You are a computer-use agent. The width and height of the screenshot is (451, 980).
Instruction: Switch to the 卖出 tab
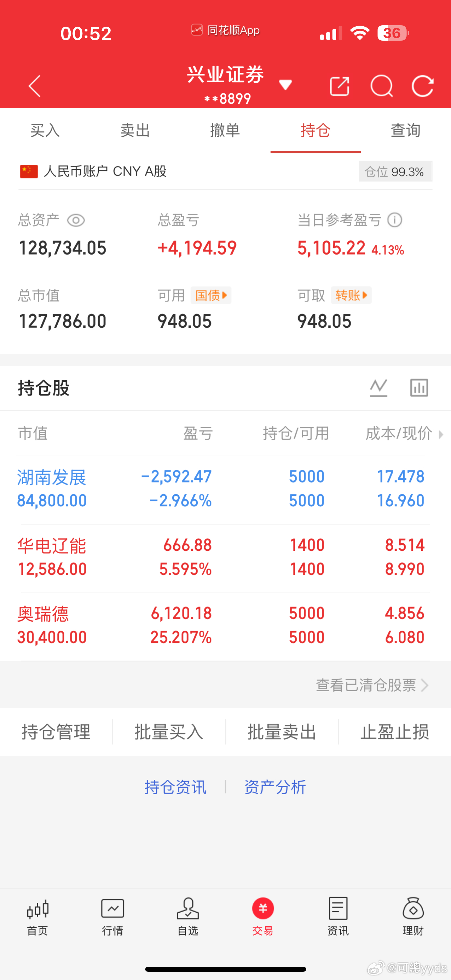click(135, 131)
